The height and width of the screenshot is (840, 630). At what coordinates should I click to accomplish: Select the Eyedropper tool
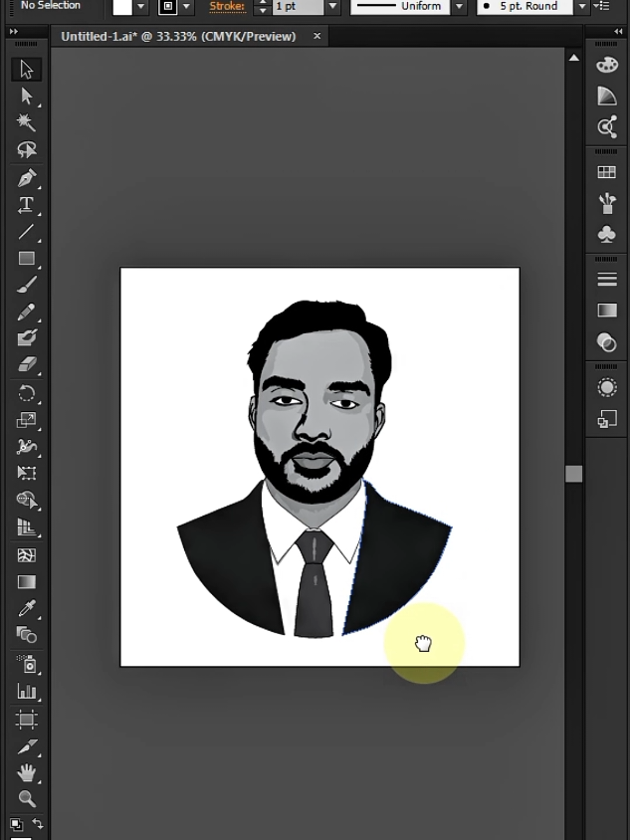(x=26, y=608)
